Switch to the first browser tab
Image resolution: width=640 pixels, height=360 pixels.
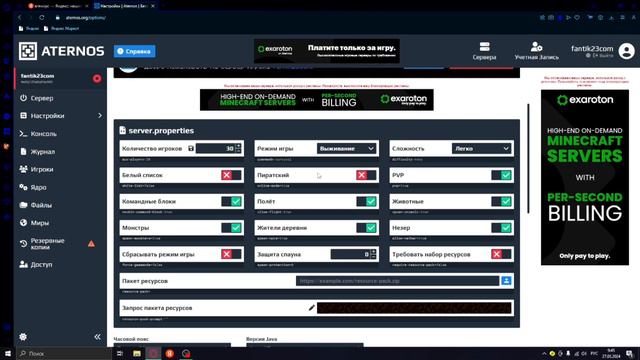(58, 6)
